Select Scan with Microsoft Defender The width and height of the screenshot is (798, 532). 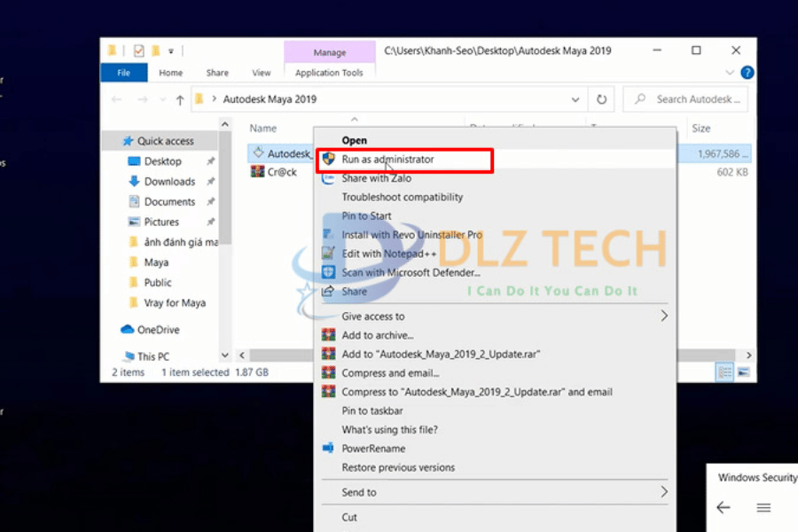411,272
